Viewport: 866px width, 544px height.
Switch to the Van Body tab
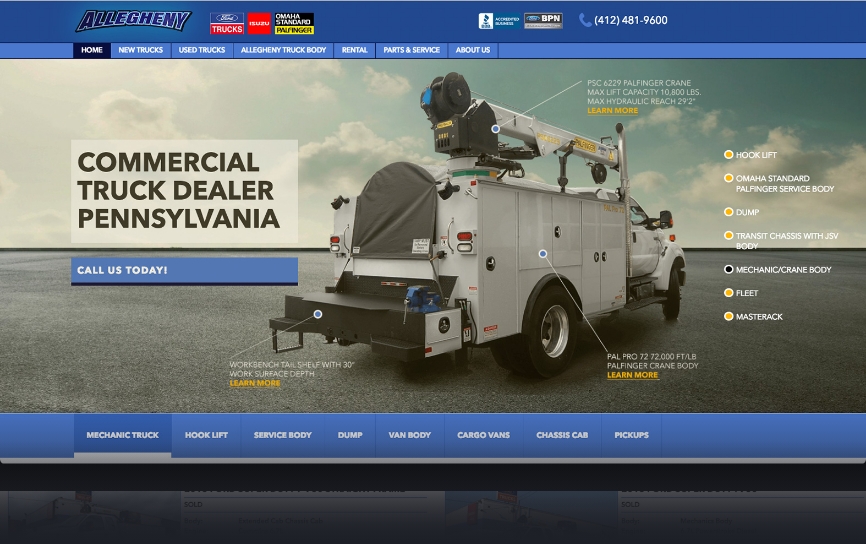point(410,435)
